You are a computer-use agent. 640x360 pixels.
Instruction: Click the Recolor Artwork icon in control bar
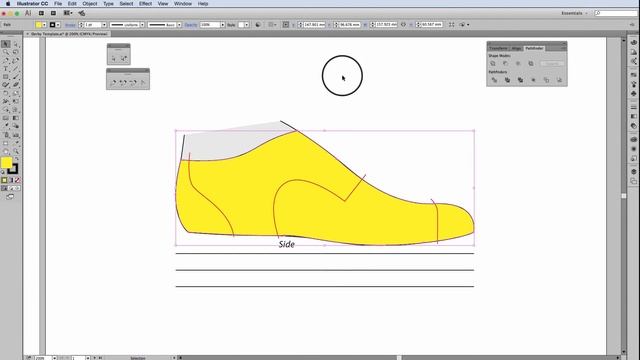[x=258, y=24]
